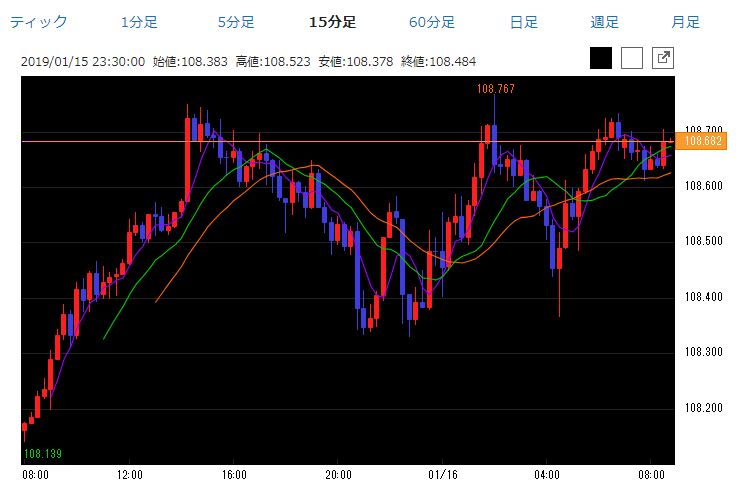Select the 15分足 timeframe tab
Screen dimensions: 736x487
(332, 22)
